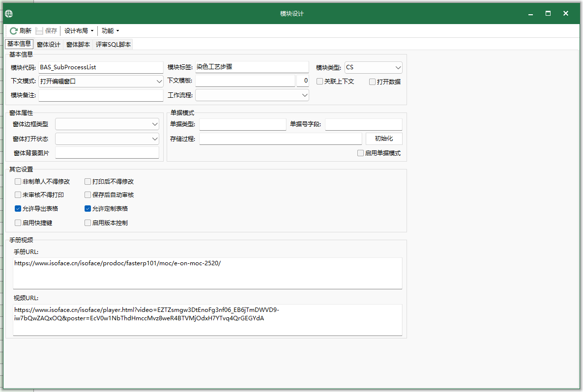
Task: Click inside the 手册URL text area
Action: [x=207, y=273]
